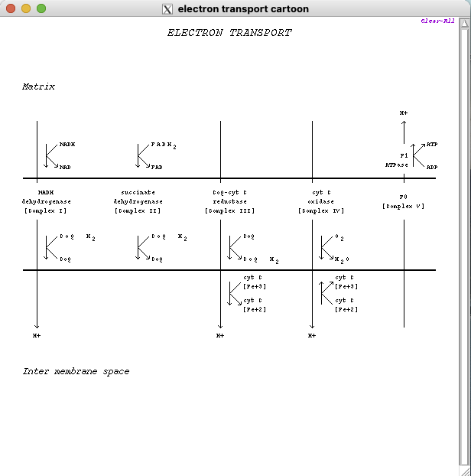This screenshot has height=476, width=471.
Task: Click the green zoom window button
Action: (x=41, y=8)
